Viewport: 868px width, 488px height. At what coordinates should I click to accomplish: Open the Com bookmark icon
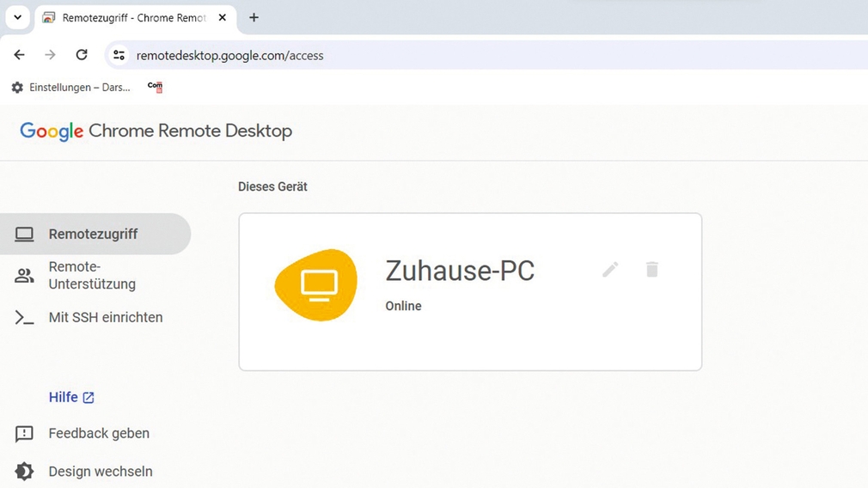(x=155, y=87)
